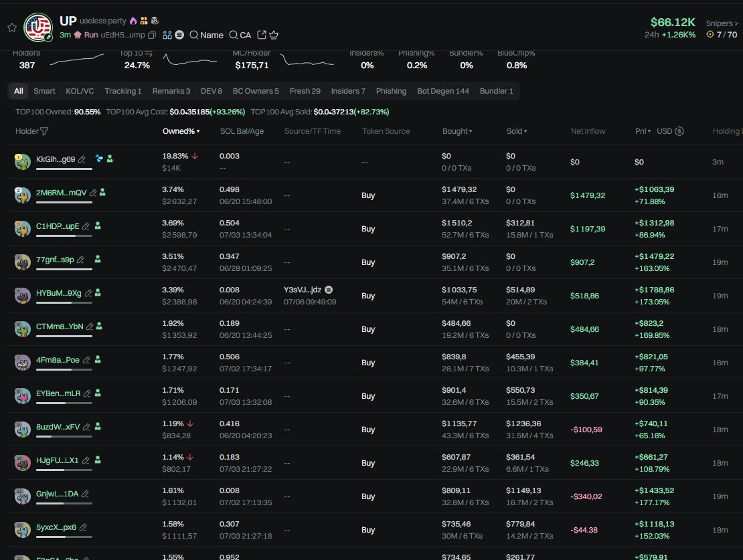Viewport: 743px width, 560px height.
Task: Click the holding bar under 4Fm8a...Poe
Action: click(x=64, y=369)
